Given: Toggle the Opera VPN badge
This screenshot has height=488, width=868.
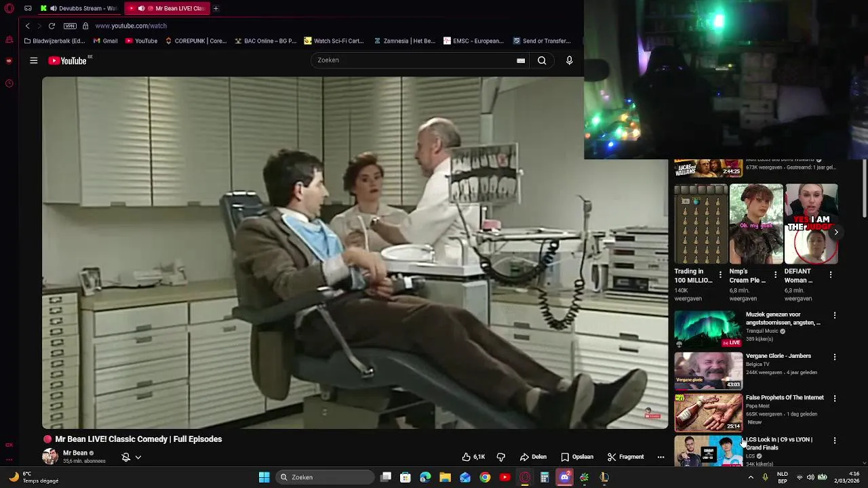Looking at the screenshot, I should 70,26.
